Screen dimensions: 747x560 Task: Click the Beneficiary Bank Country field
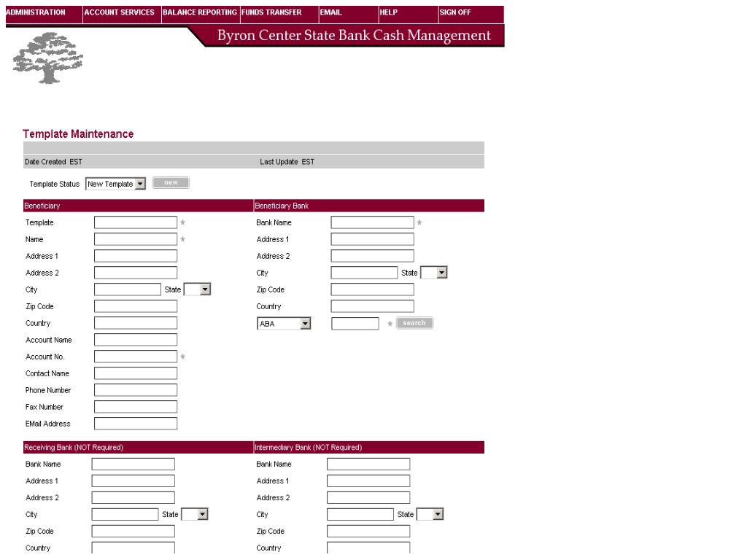click(373, 306)
